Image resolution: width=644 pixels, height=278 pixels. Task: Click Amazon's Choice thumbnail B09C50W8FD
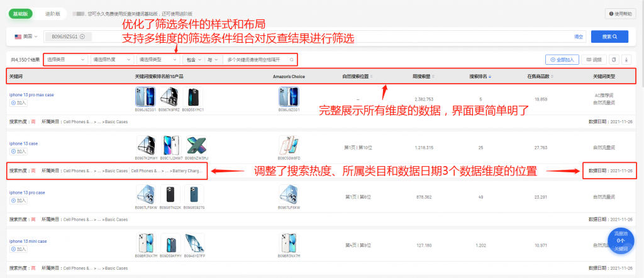(x=289, y=146)
